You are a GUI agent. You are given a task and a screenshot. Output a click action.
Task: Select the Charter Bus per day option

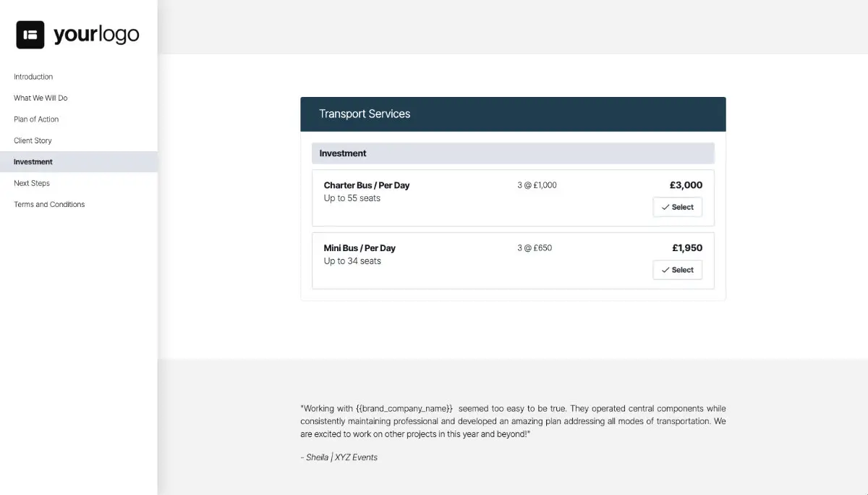pos(678,207)
